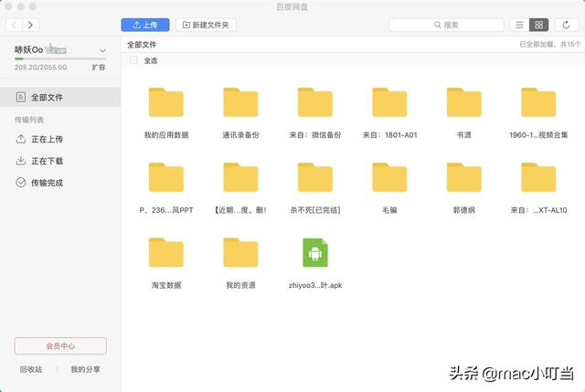Click 扩容 to expand storage

99,67
